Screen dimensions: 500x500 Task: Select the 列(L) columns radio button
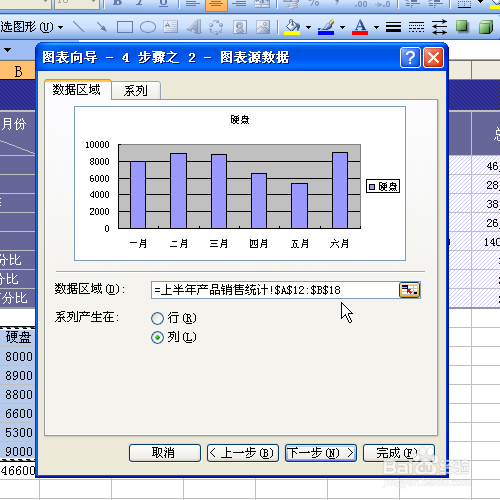157,337
